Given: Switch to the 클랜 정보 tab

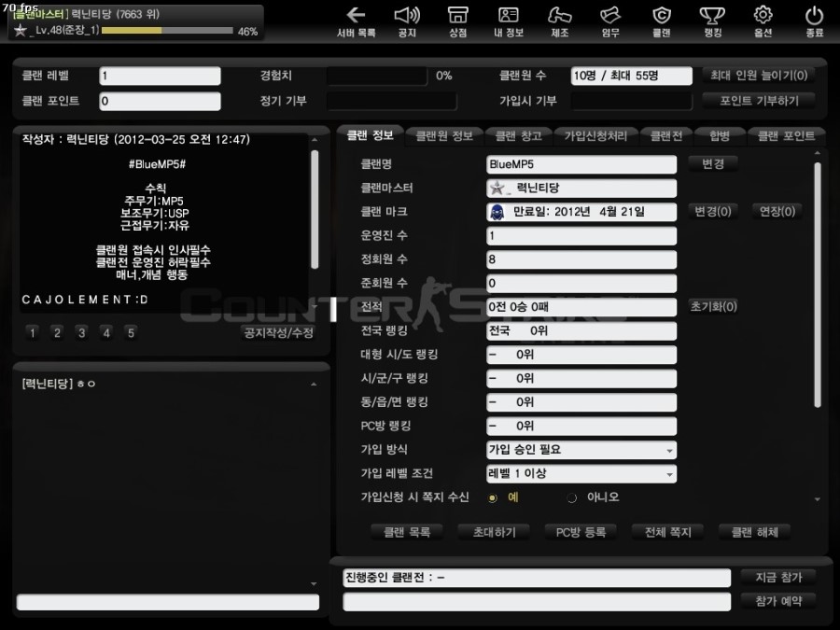Looking at the screenshot, I should [x=371, y=135].
